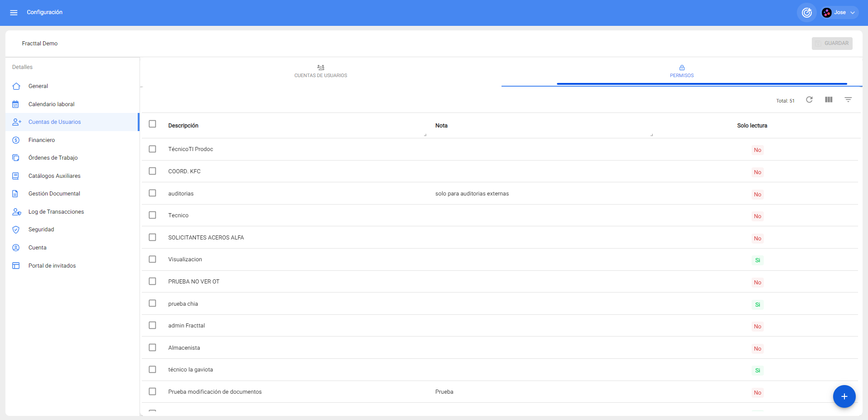The height and width of the screenshot is (420, 868).
Task: Open the target assistant icon in header
Action: point(806,13)
